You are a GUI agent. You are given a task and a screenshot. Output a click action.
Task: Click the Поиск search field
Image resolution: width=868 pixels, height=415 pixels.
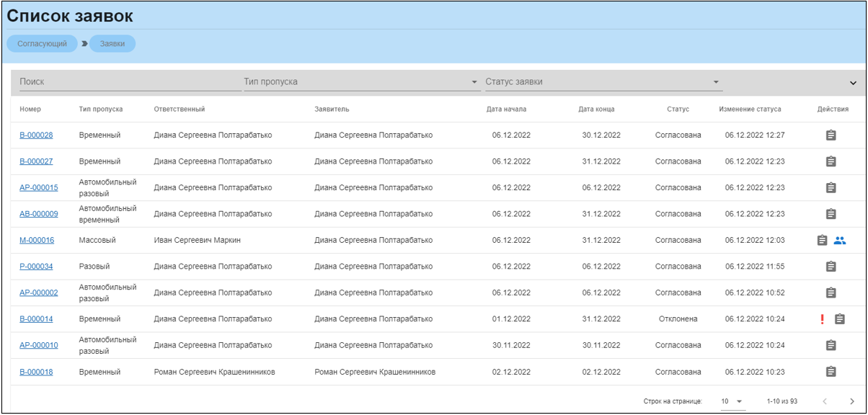(x=127, y=82)
